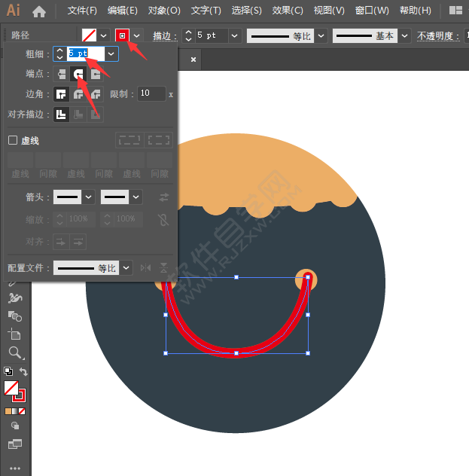Viewport: 469px width, 476px height.
Task: Swap fill and stroke colors
Action: [x=23, y=371]
